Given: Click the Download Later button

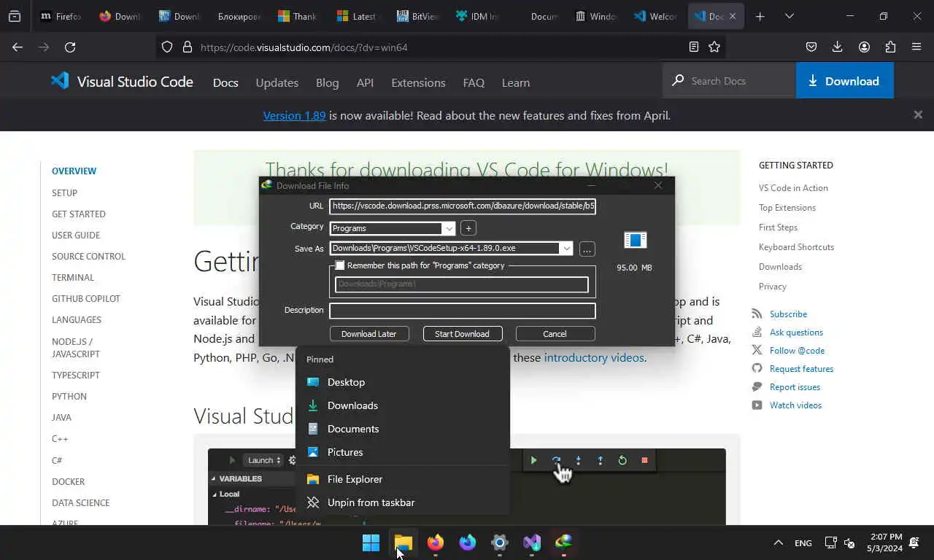Looking at the screenshot, I should tap(369, 334).
